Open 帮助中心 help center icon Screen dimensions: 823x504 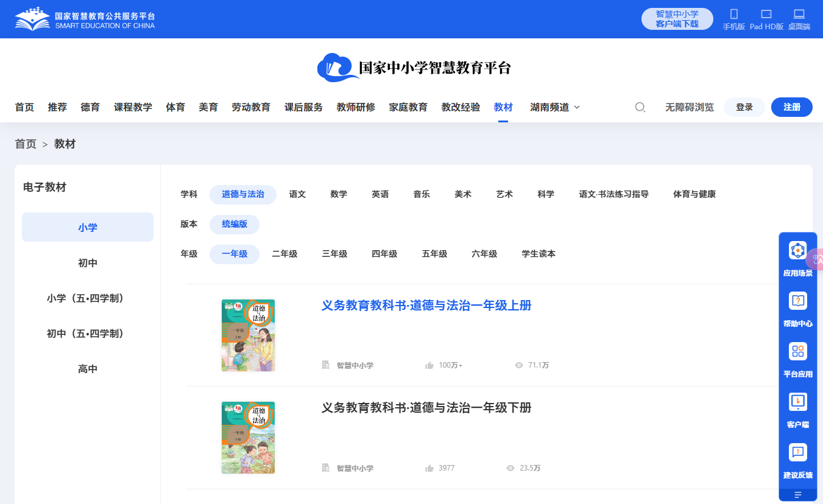coord(797,301)
